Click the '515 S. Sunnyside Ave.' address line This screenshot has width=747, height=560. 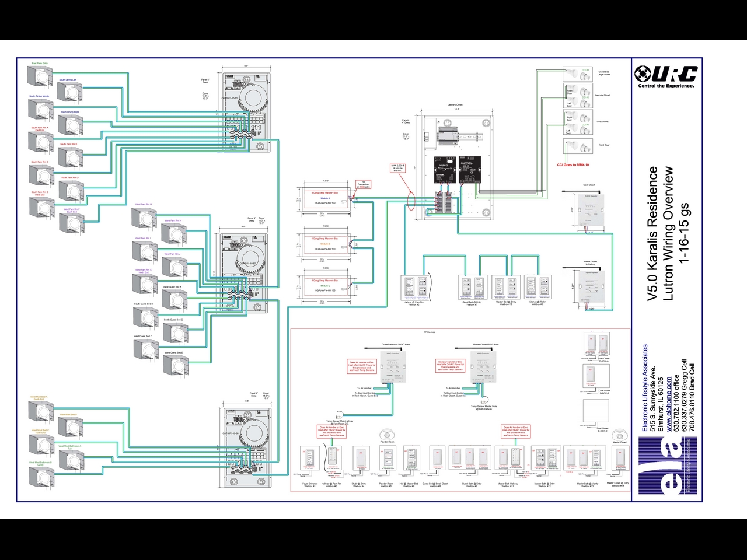tap(652, 400)
